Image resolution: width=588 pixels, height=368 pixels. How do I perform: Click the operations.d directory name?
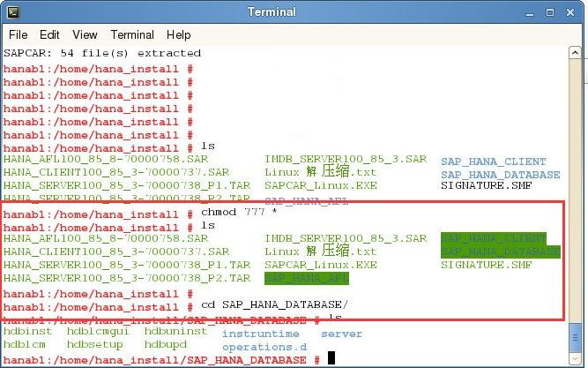pos(264,347)
